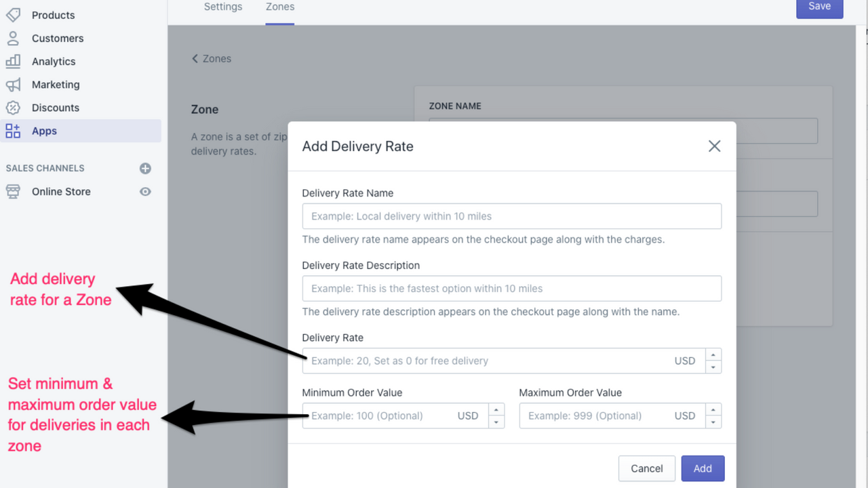Select the Marketing megaphone icon

13,84
